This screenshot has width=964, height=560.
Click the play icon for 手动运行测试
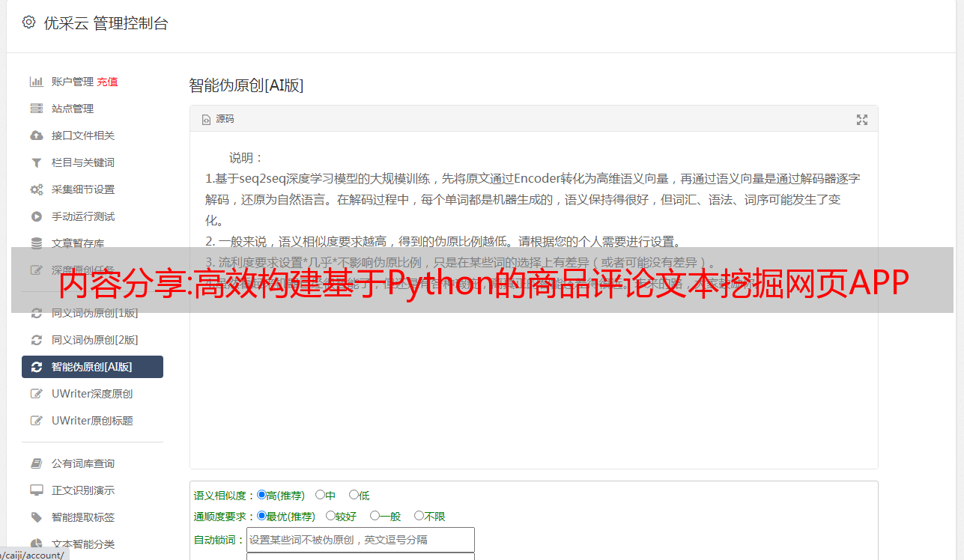[36, 216]
